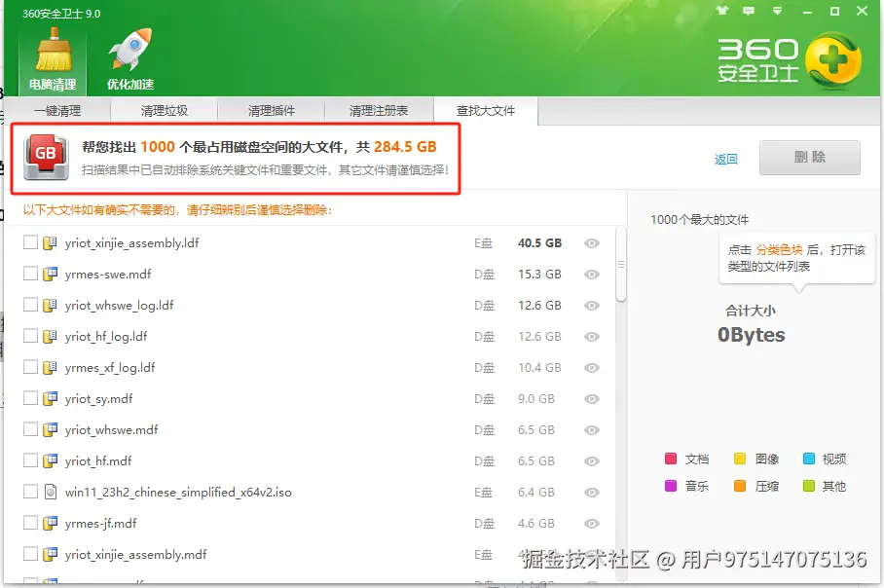
Task: Click file icon of yrmes-swe.mdf
Action: coord(51,274)
